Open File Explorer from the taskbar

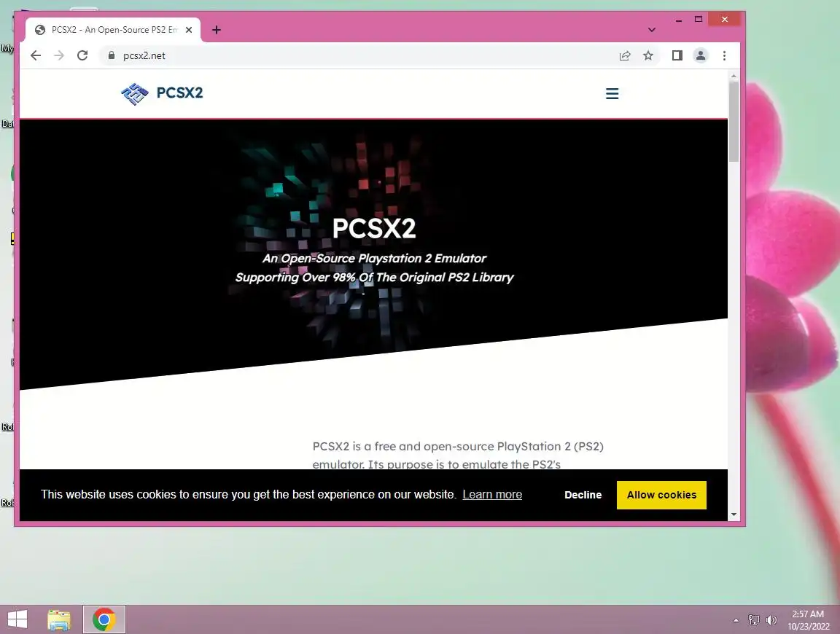tap(59, 619)
